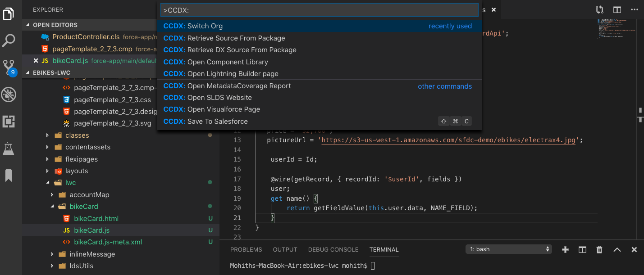
Task: Open the Extensions view icon
Action: pyautogui.click(x=9, y=122)
